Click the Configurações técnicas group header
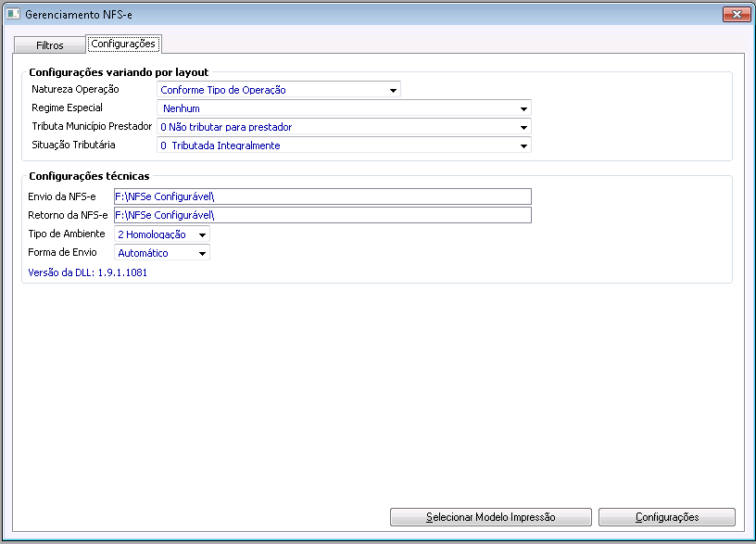The image size is (756, 544). click(x=89, y=175)
